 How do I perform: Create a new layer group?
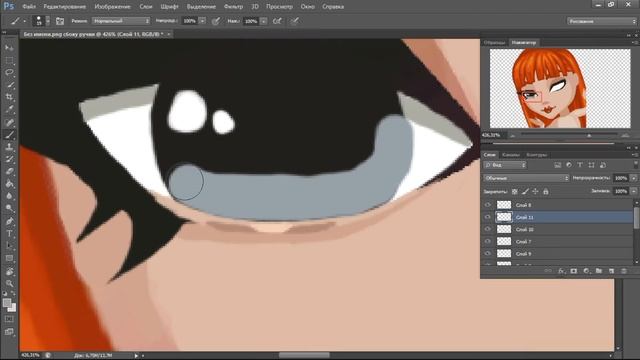(599, 271)
